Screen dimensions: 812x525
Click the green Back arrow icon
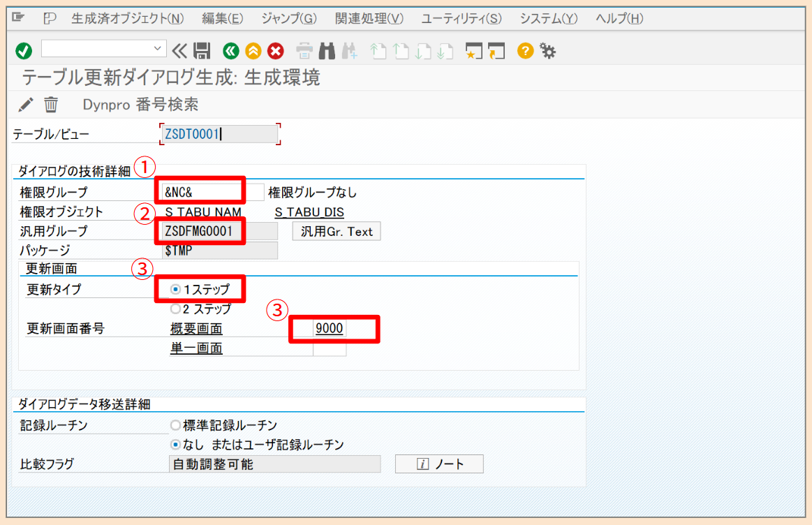click(230, 51)
